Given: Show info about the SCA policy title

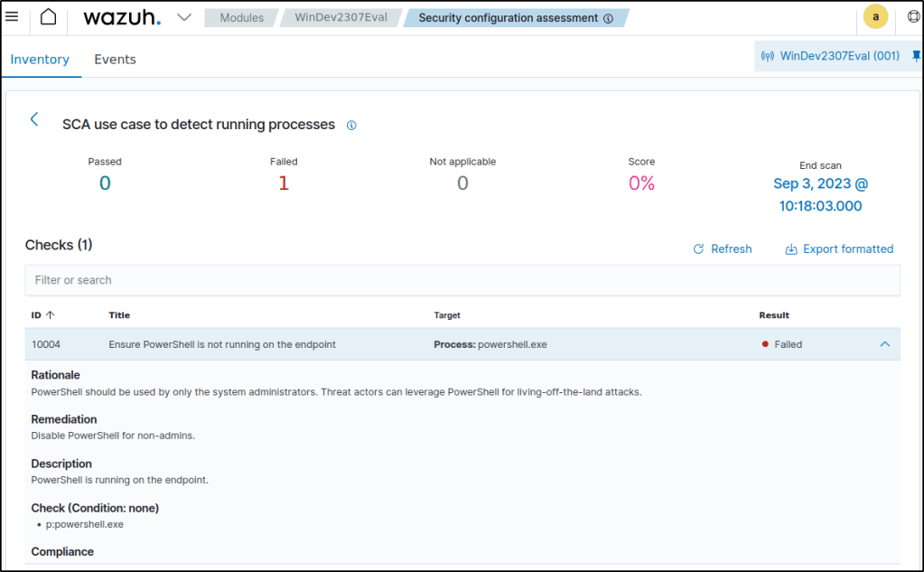Looking at the screenshot, I should coord(351,126).
